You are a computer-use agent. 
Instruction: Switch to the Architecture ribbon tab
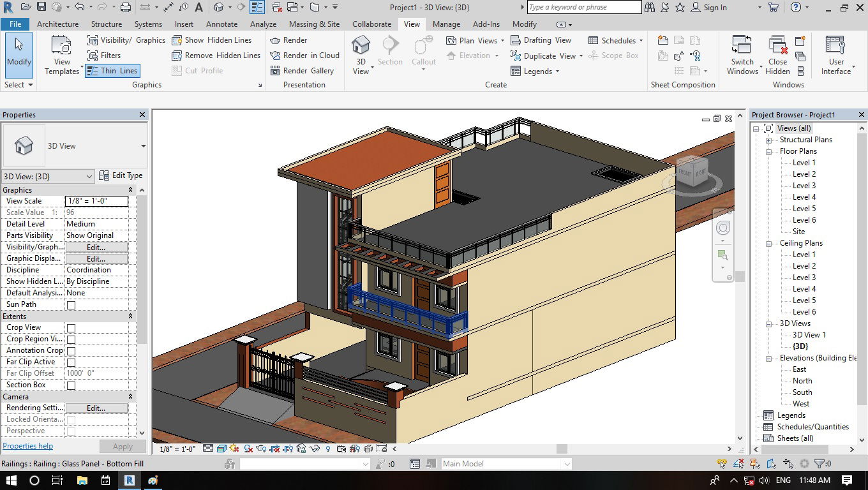pyautogui.click(x=57, y=24)
